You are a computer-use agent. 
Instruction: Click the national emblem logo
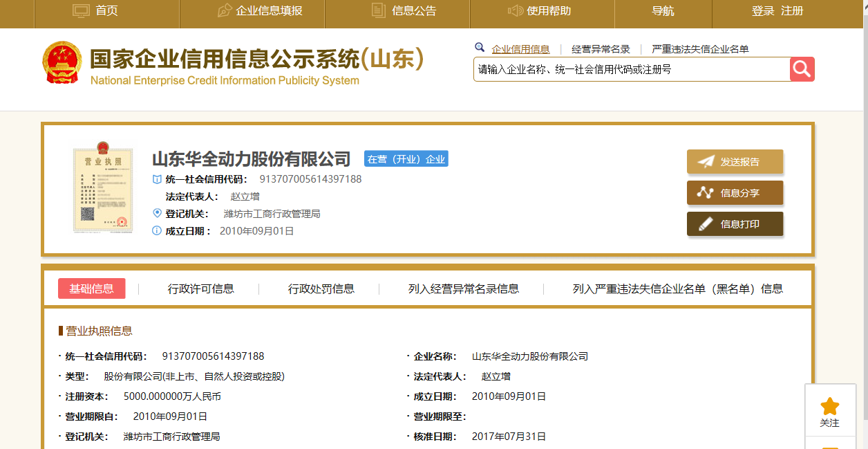click(62, 64)
